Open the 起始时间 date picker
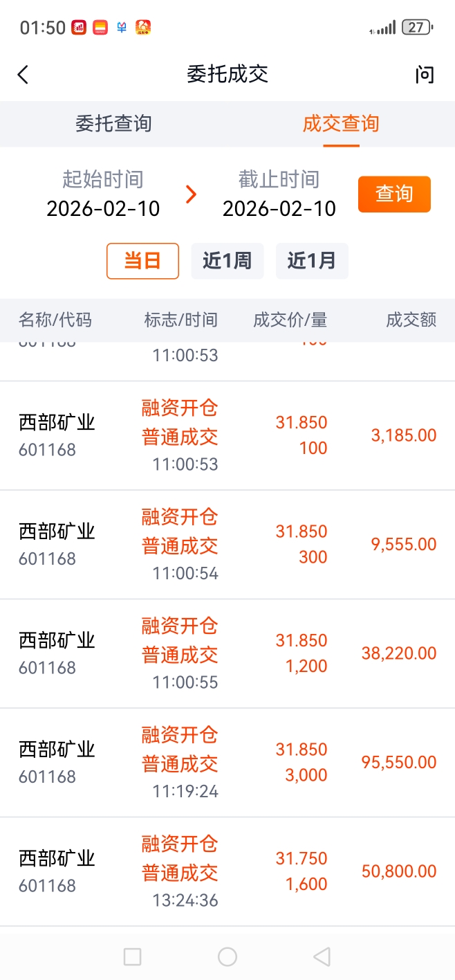Viewport: 455px width, 980px height. coord(103,195)
